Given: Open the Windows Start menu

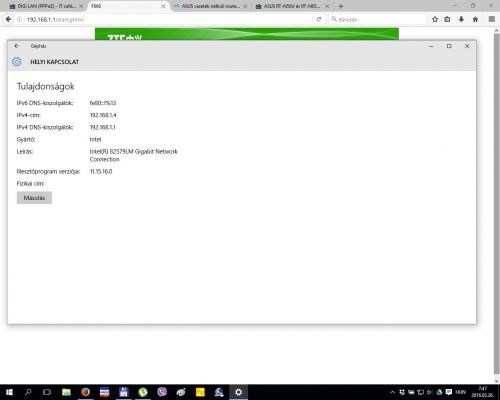Looking at the screenshot, I should pos(9,392).
